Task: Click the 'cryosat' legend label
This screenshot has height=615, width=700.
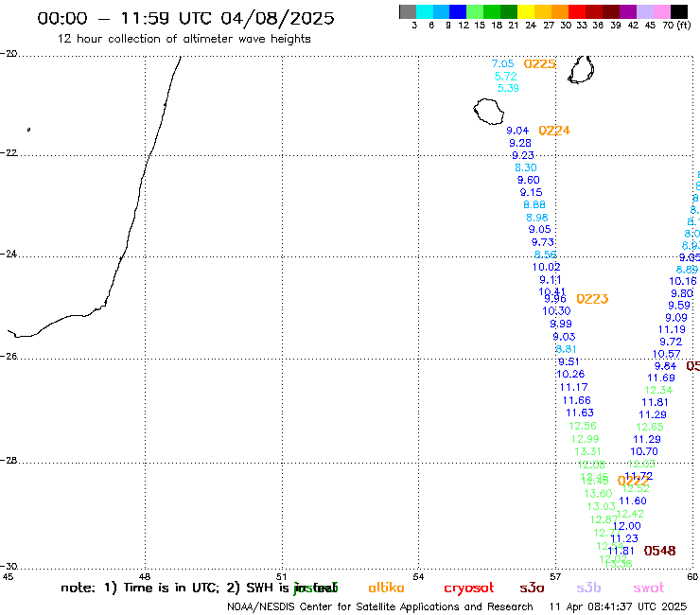Action: pyautogui.click(x=469, y=589)
